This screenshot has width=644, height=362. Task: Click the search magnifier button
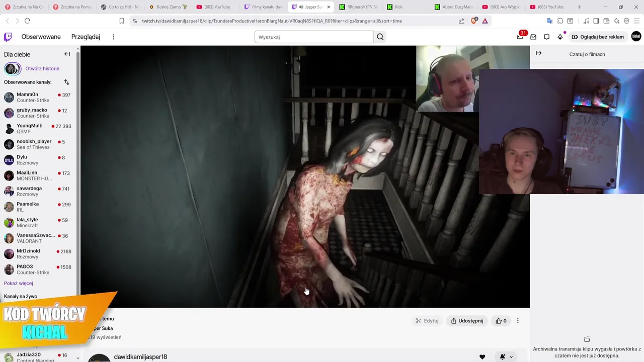(380, 37)
